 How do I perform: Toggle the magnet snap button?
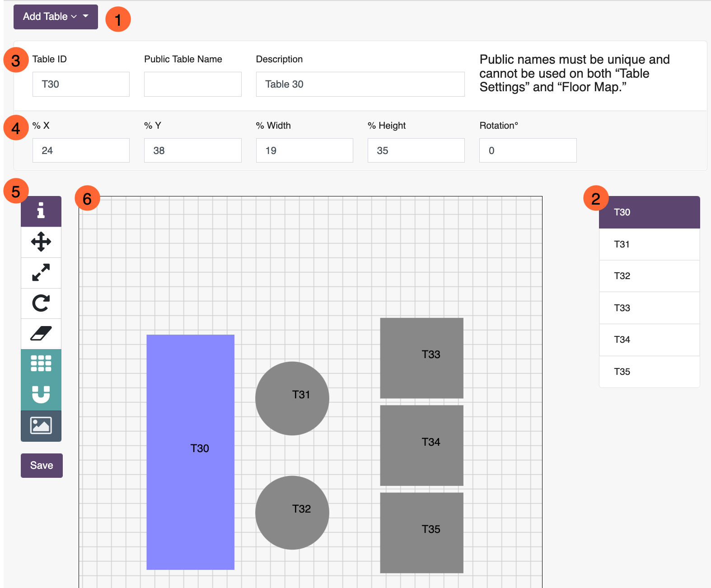click(41, 394)
